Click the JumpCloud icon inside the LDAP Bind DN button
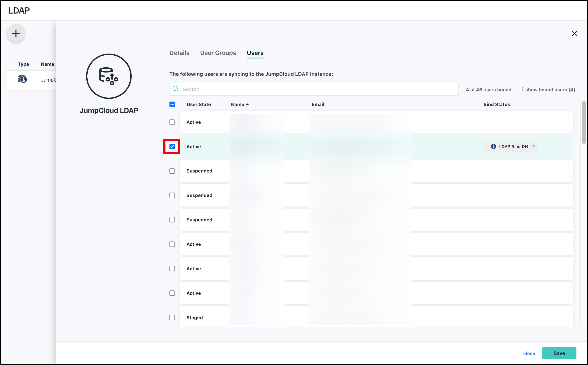This screenshot has width=588, height=365. (493, 146)
